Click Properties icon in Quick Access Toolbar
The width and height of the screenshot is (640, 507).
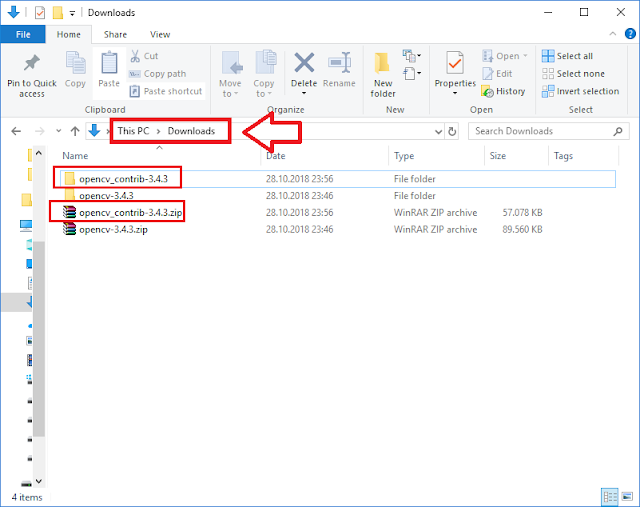click(x=40, y=13)
